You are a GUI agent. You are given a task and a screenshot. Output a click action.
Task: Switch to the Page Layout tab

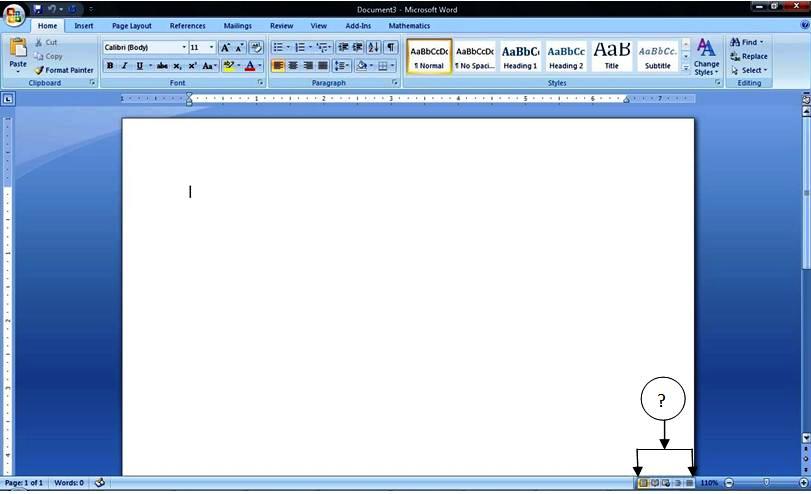tap(131, 26)
